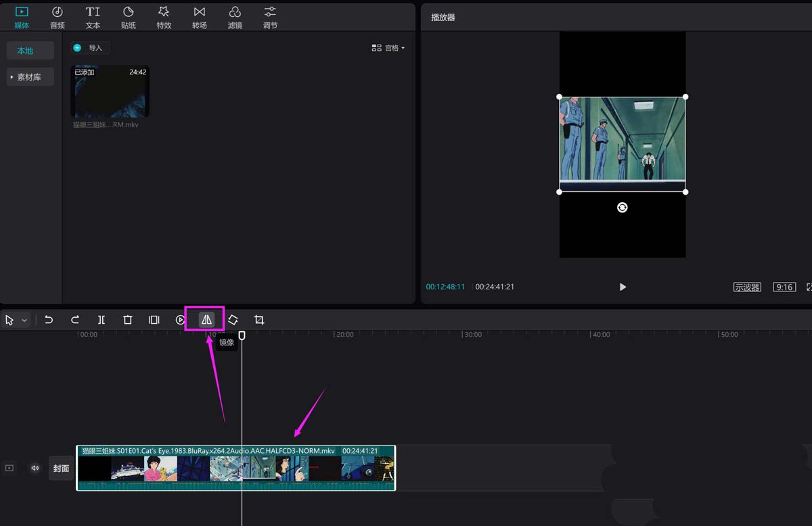
Task: Open the 文本 (Text) tab
Action: (93, 18)
